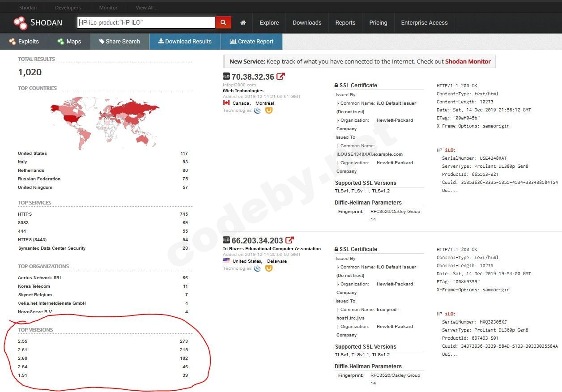Open IP address 70.38.32.36 result

(x=253, y=77)
